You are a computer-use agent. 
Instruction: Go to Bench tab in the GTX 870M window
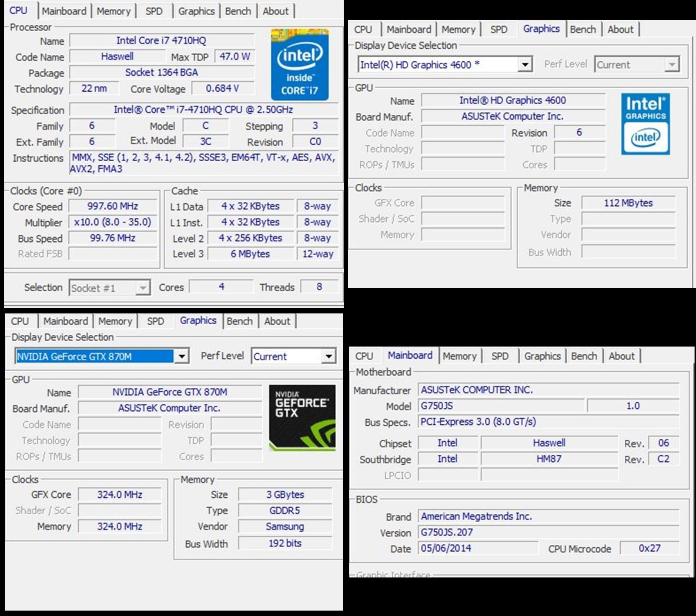coord(240,321)
